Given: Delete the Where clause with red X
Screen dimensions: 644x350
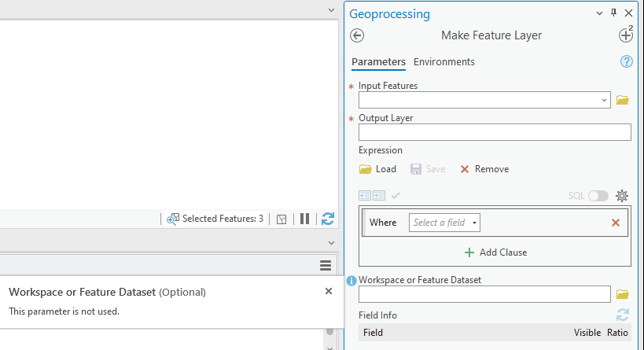Looking at the screenshot, I should pyautogui.click(x=616, y=223).
